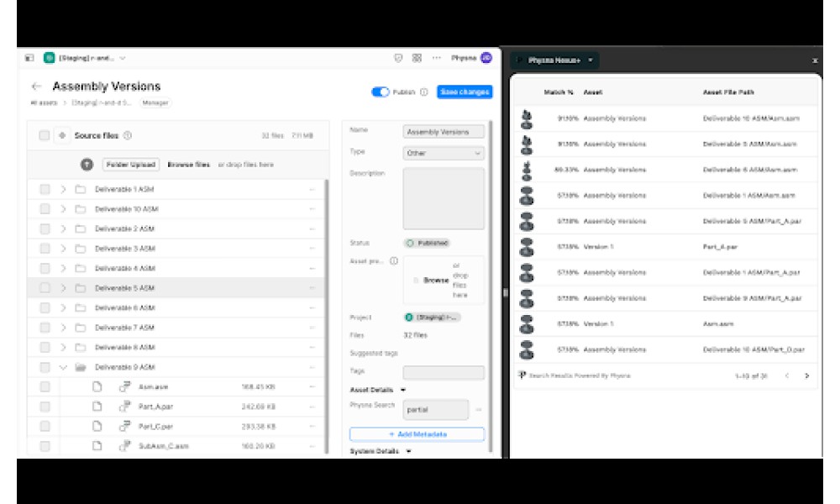Click Browse files in the upload bar

point(188,165)
